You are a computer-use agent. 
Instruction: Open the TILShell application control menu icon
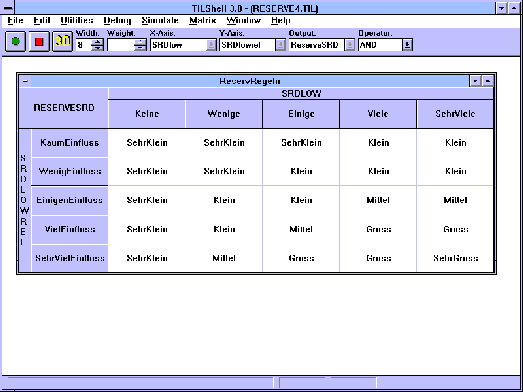(8, 8)
